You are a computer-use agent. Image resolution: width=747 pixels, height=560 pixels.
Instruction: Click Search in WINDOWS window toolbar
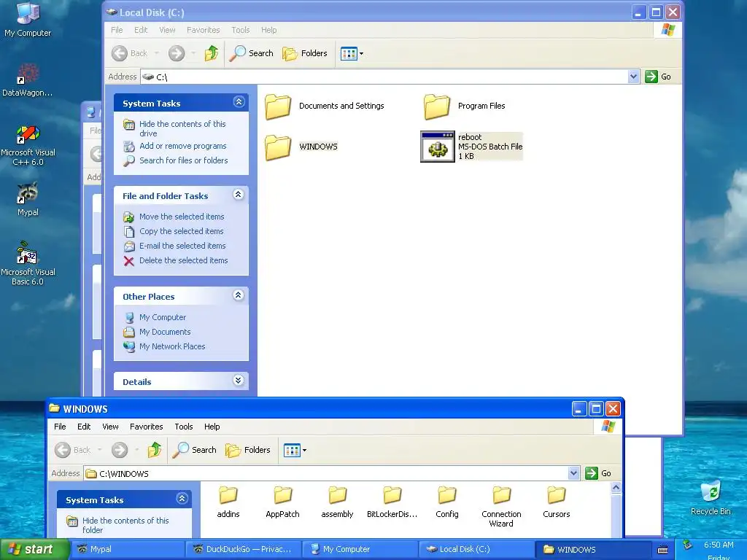pos(194,450)
